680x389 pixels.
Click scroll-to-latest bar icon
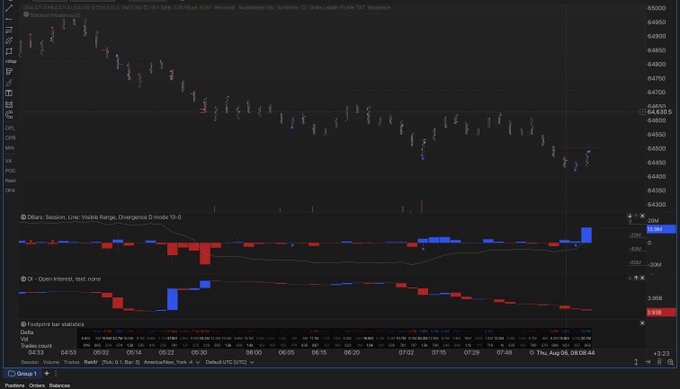pos(647,362)
